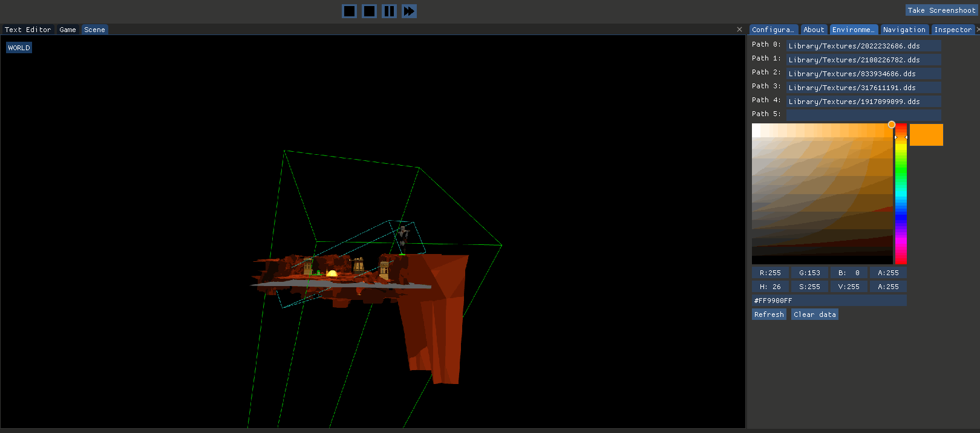Switch to the Text Editor tab
This screenshot has height=433, width=980.
tap(28, 30)
